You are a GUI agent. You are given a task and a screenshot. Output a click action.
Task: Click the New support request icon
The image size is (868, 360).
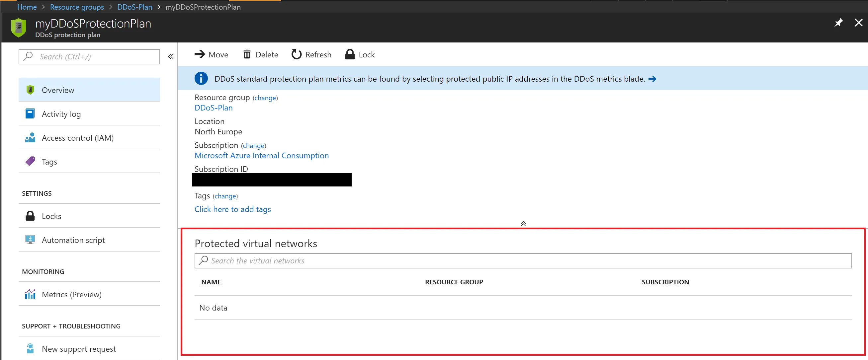pyautogui.click(x=30, y=348)
